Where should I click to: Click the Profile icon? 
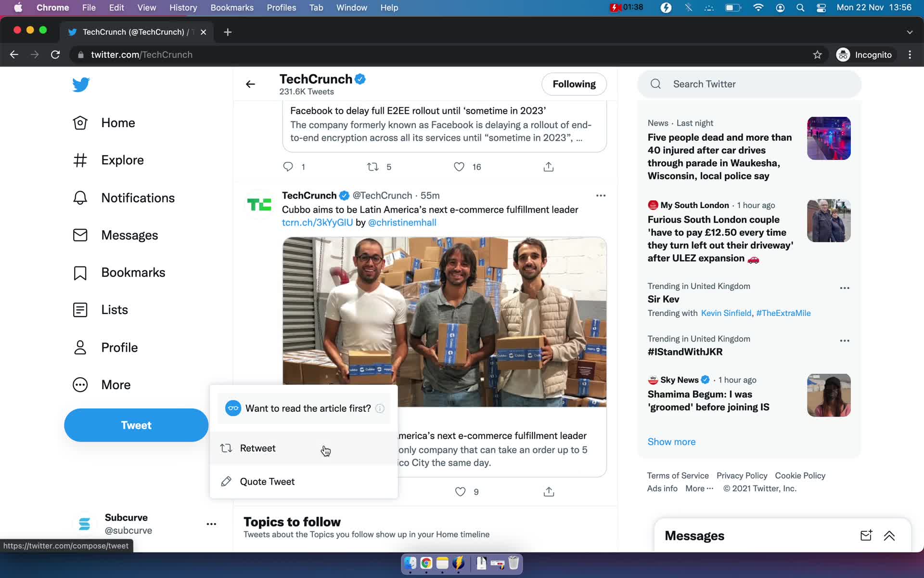(x=80, y=347)
